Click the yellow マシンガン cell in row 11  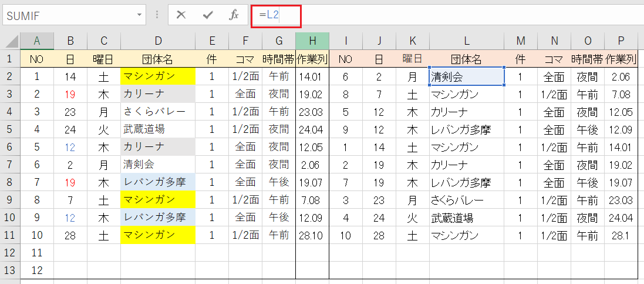tap(158, 235)
